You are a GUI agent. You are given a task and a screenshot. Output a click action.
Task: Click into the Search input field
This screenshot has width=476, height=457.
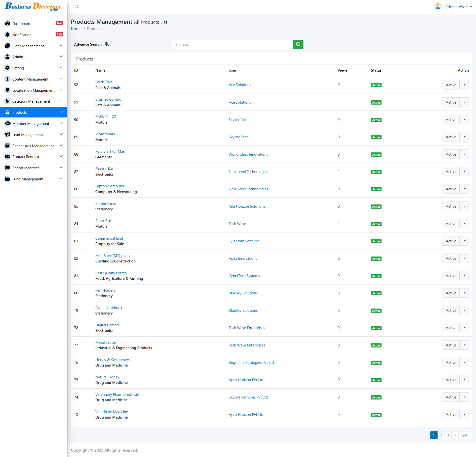233,44
